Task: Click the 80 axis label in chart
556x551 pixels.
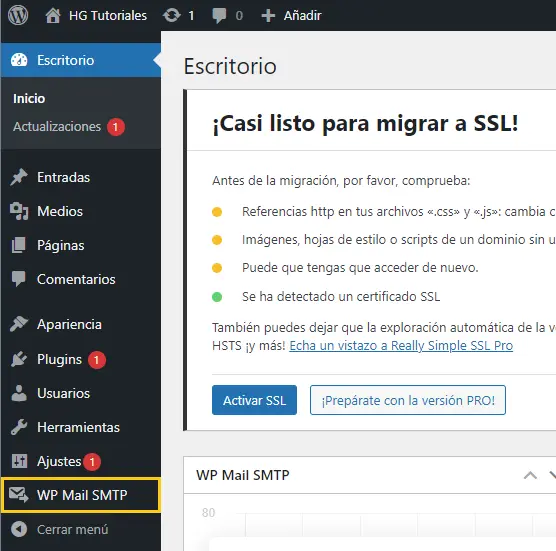Action: click(x=208, y=512)
